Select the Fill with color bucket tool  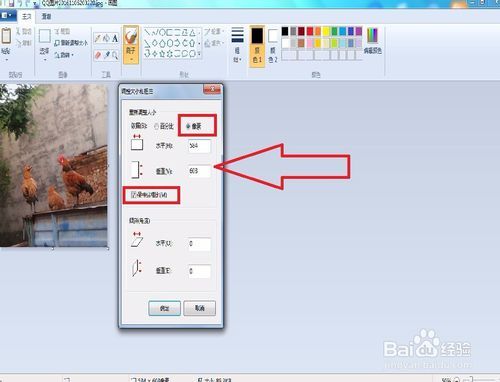click(106, 38)
